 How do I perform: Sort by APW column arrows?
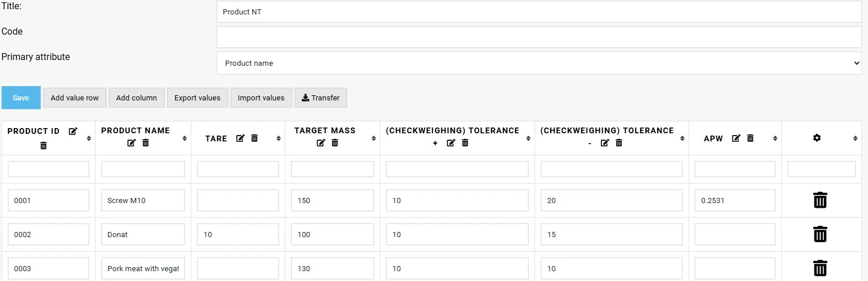point(775,138)
